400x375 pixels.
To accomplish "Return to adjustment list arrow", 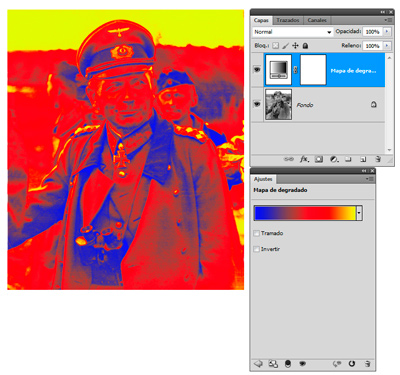I will click(258, 364).
